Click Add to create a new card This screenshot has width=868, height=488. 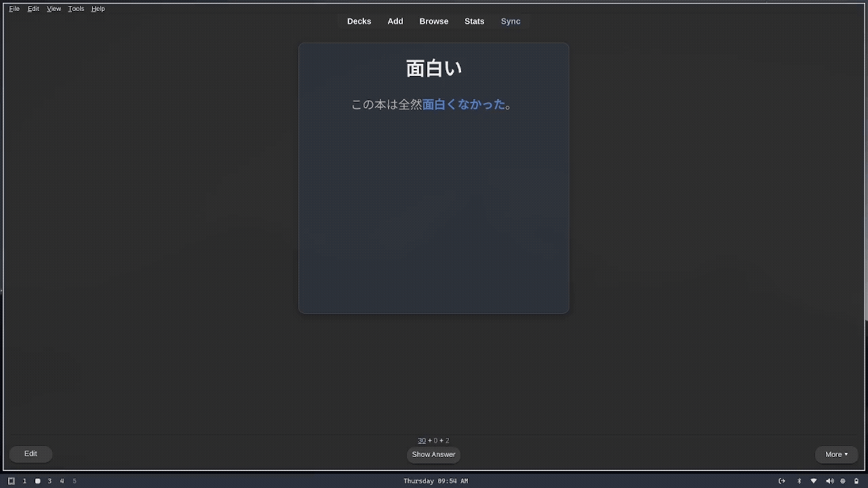click(x=395, y=21)
